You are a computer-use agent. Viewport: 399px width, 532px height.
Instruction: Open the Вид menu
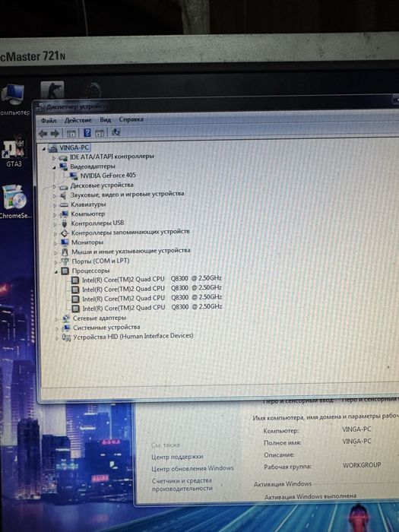coord(105,119)
